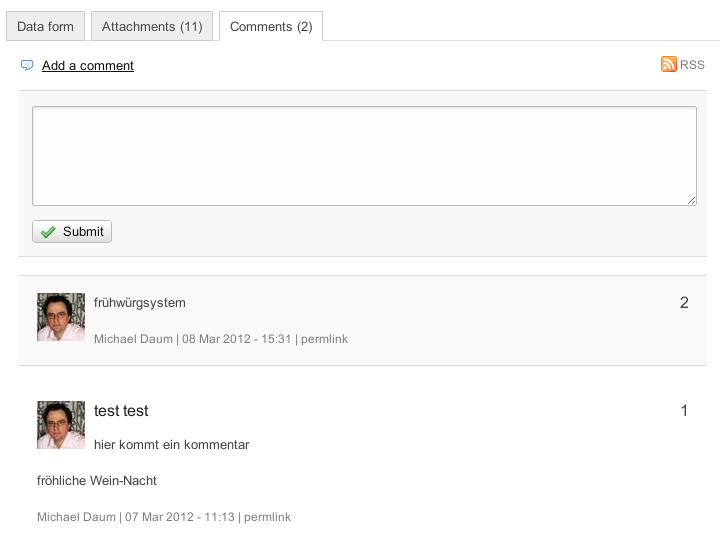Focus the comment text area
Viewport: 720px width, 539px height.
(364, 156)
